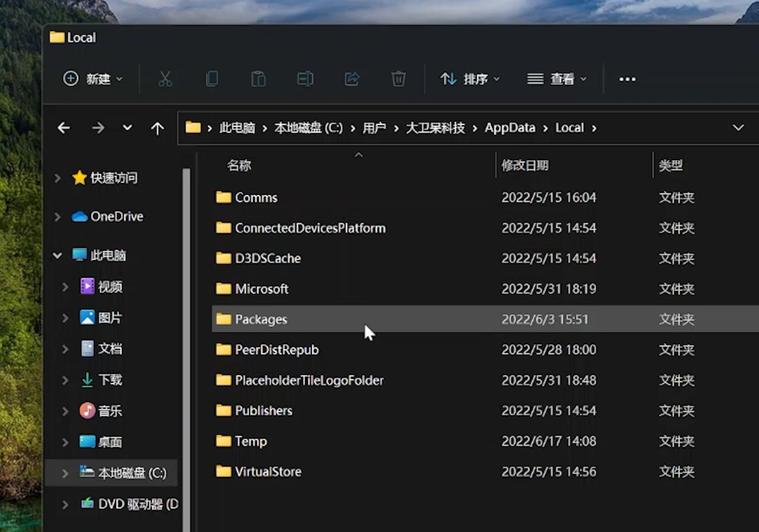Select 此电脑 in the address bar path

[237, 128]
